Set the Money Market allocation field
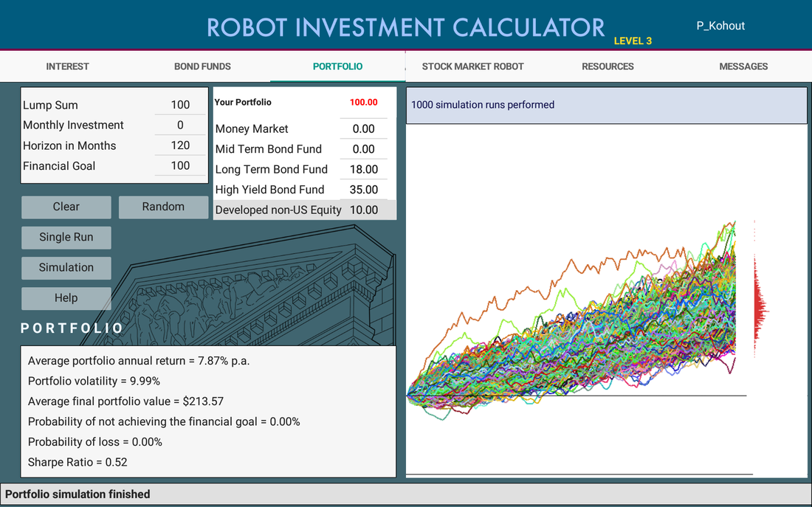The image size is (812, 507). tap(363, 128)
